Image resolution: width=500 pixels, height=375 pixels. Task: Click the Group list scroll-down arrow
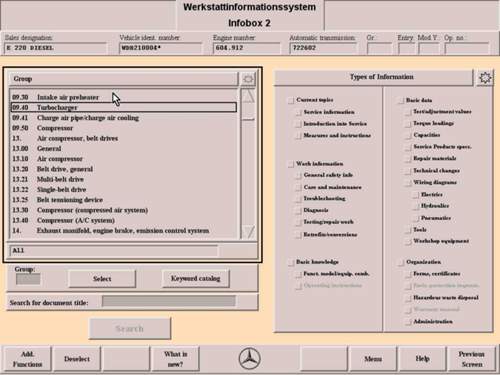click(x=248, y=232)
